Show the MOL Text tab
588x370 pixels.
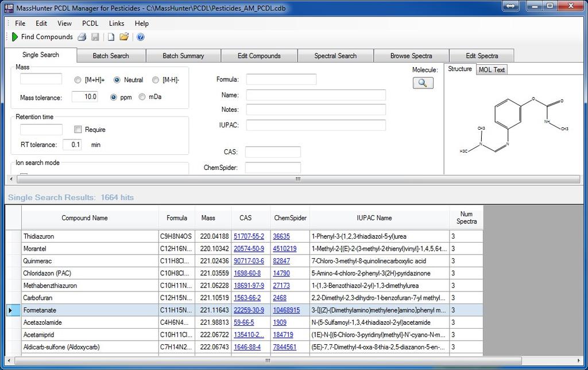[x=492, y=69]
